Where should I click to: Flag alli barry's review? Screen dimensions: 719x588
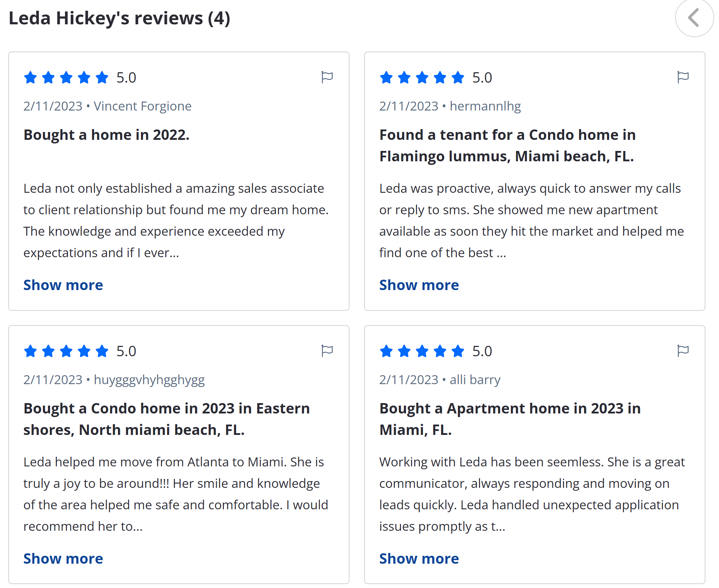[x=683, y=351]
